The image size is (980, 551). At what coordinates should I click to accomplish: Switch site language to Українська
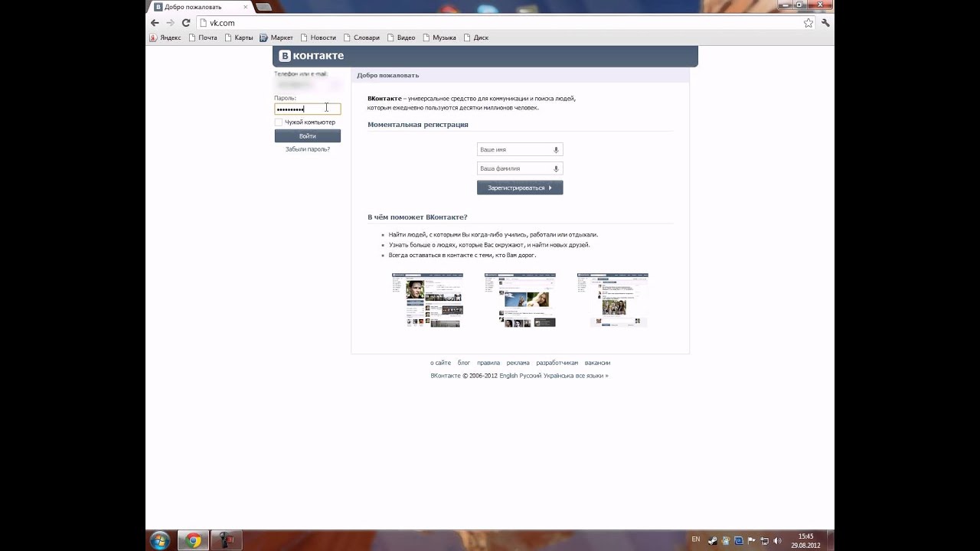(x=558, y=376)
